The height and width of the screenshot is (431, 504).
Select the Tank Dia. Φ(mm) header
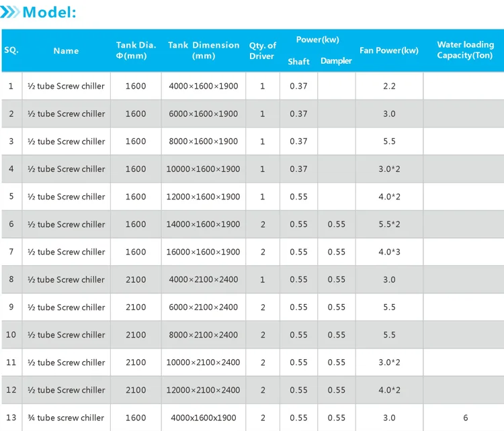coord(136,50)
